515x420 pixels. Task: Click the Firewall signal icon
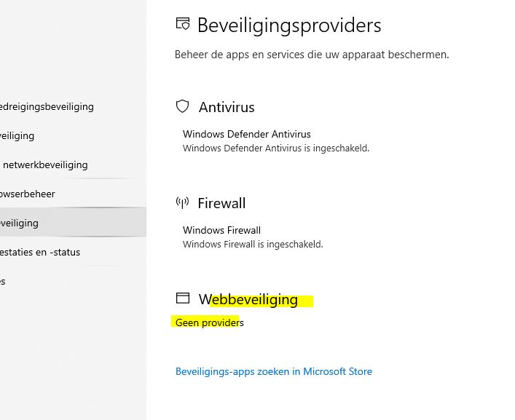(183, 202)
